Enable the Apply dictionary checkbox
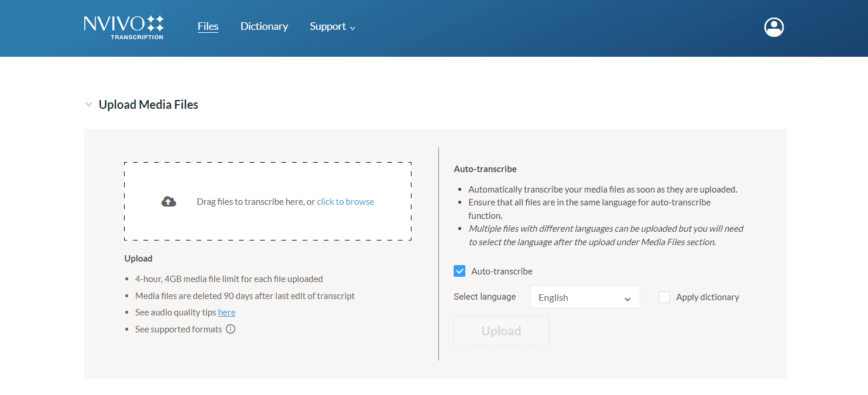The width and height of the screenshot is (868, 395). click(664, 297)
